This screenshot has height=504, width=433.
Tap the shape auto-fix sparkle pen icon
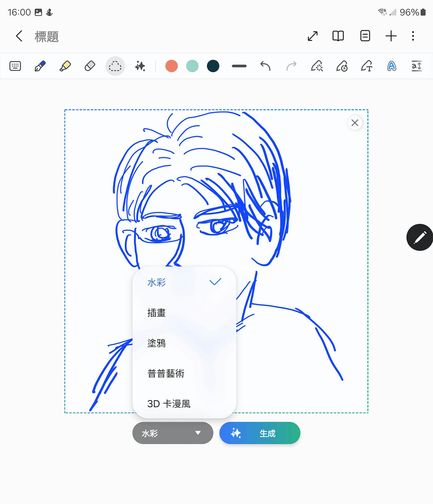tap(317, 66)
